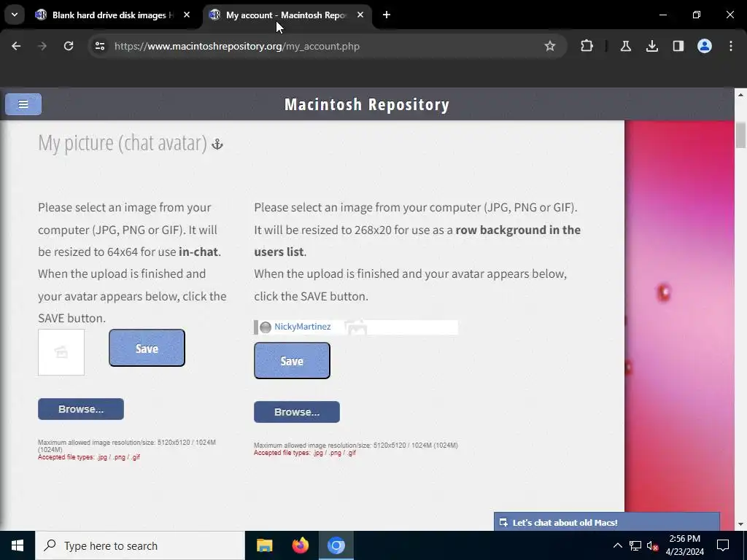Screen dimensions: 747x560
Task: Show hidden system tray icons
Action: tap(617, 545)
